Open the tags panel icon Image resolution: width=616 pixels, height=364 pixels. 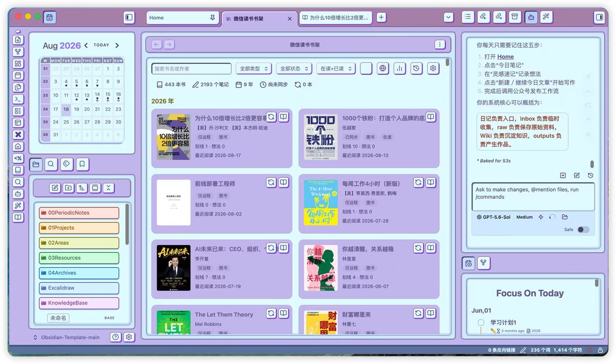66,164
